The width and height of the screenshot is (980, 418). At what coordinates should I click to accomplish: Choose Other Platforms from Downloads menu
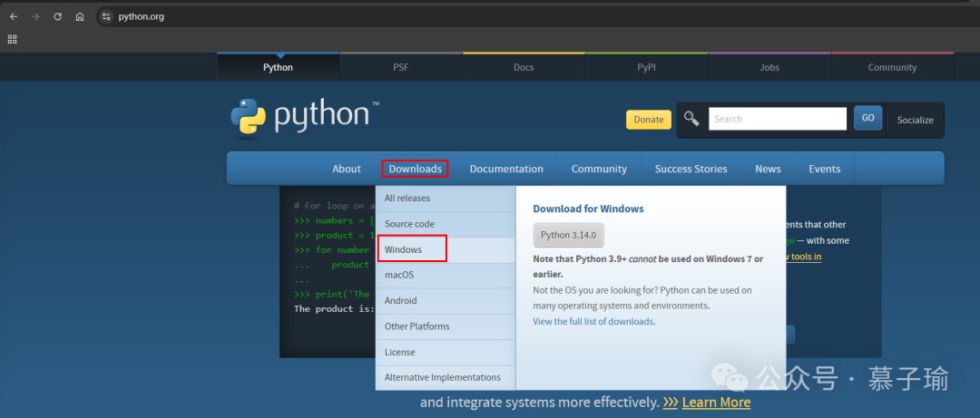point(446,326)
